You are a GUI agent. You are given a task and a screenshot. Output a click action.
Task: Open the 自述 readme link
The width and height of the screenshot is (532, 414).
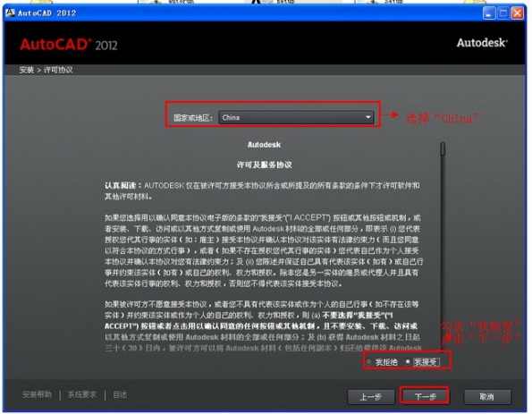coord(120,394)
